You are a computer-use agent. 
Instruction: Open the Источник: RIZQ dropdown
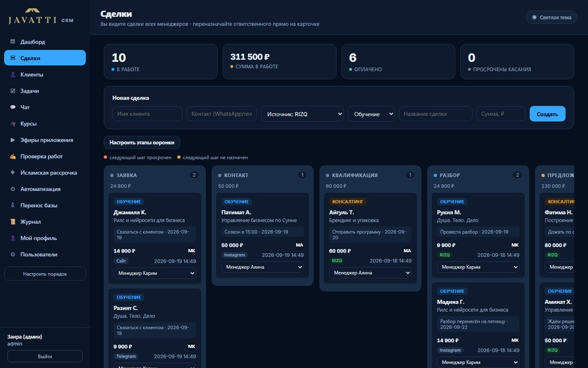[x=302, y=114]
